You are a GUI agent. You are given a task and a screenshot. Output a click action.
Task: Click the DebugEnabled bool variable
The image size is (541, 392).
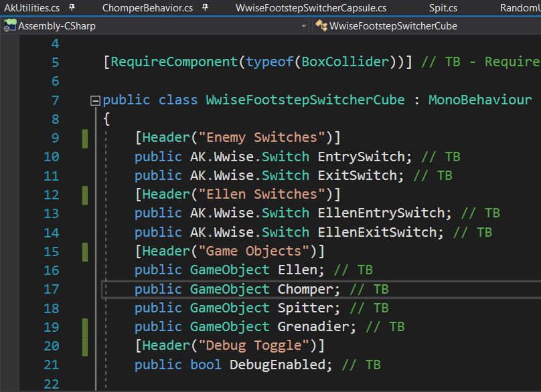pyautogui.click(x=277, y=365)
